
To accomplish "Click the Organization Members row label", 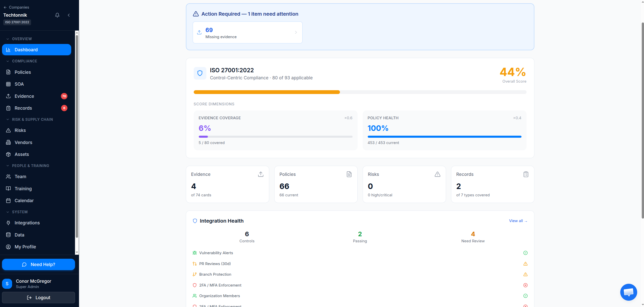I will click(x=219, y=296).
